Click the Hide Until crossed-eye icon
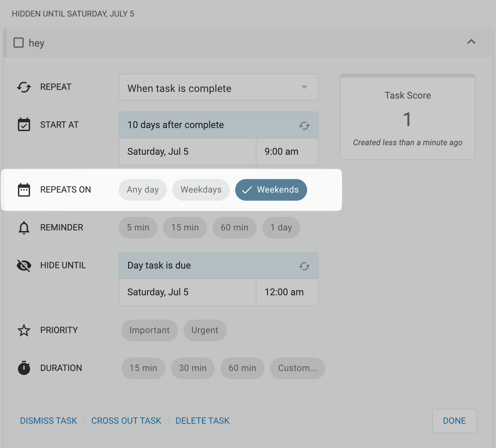The image size is (496, 448). [x=24, y=266]
